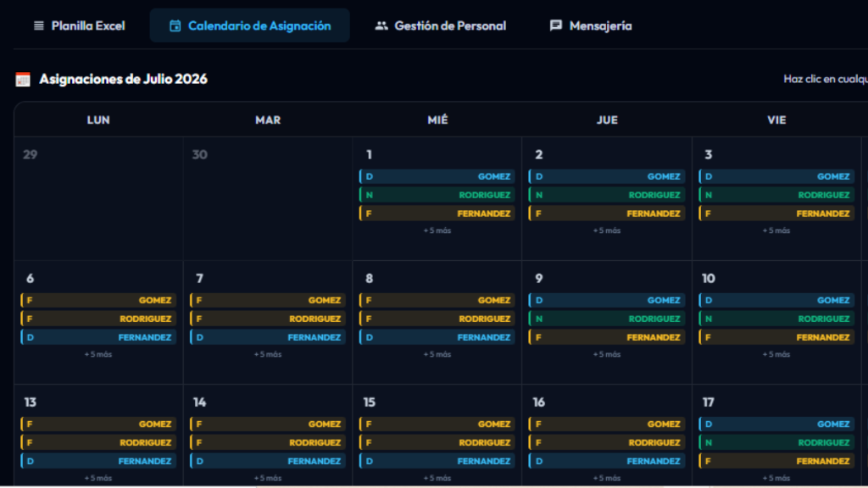The image size is (868, 488).
Task: Expand '+5 más' on July 3
Action: click(x=776, y=230)
